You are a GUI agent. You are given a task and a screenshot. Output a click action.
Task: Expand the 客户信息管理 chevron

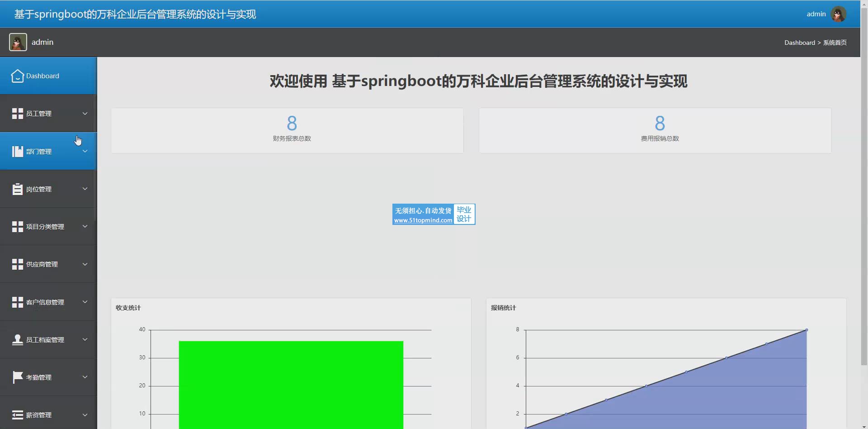[x=85, y=302]
